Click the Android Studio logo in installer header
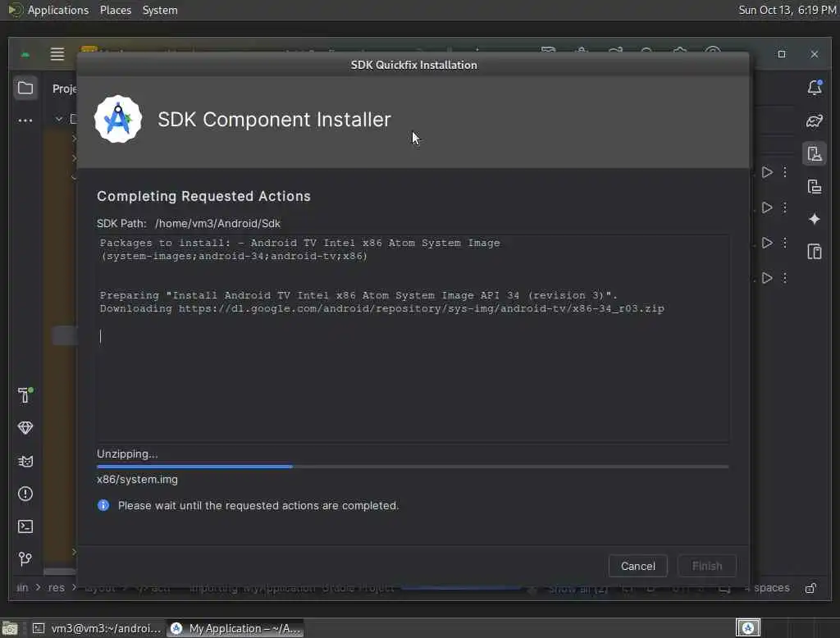840x638 pixels. tap(118, 119)
